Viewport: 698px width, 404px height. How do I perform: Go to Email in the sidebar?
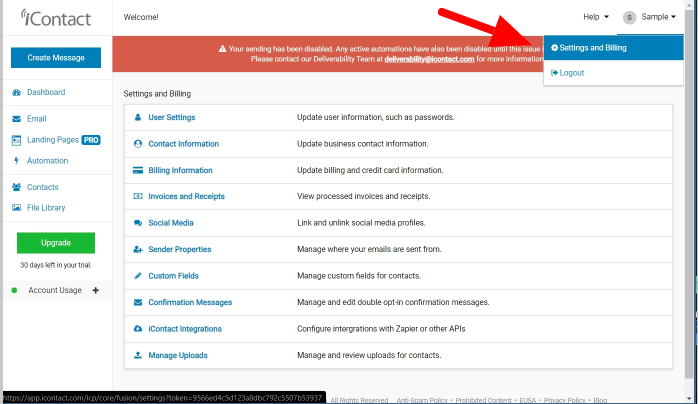click(37, 119)
